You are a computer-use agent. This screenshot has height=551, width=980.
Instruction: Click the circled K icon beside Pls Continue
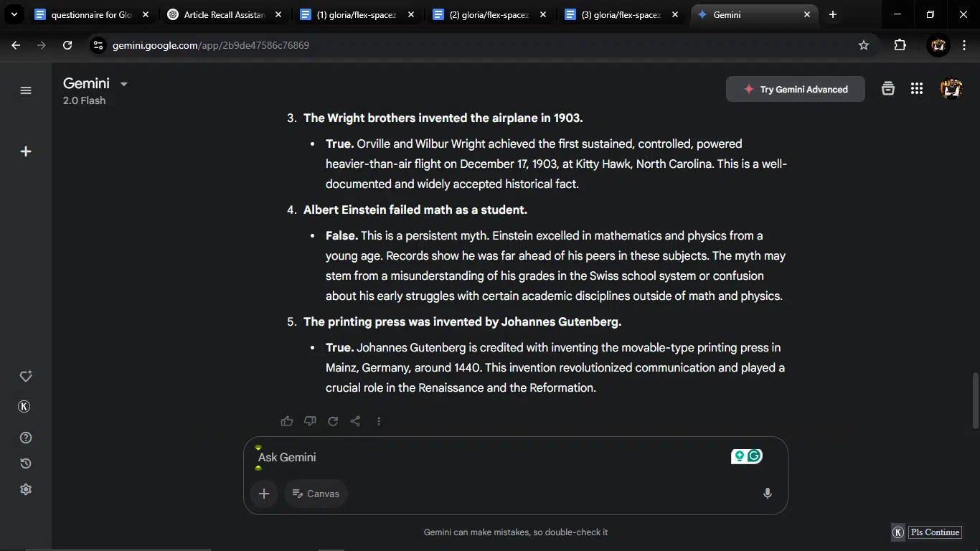898,532
